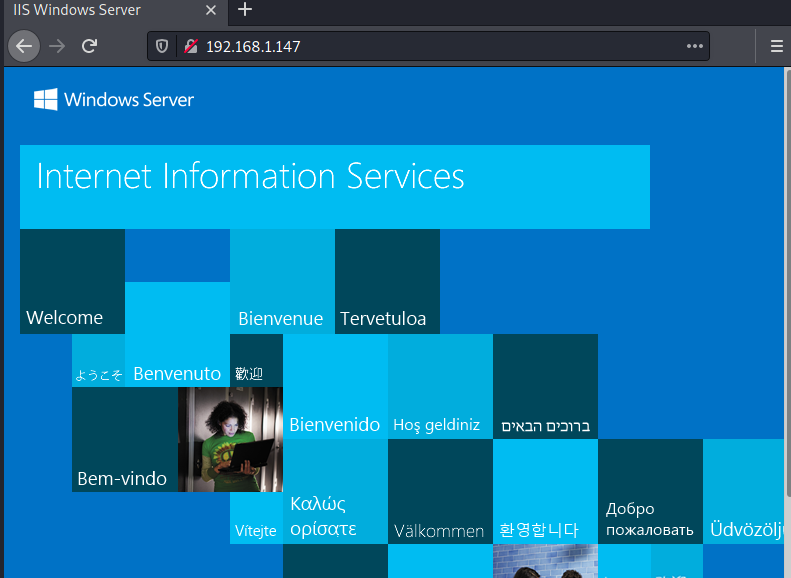
Task: Close the IIS Windows Server tab
Action: pyautogui.click(x=211, y=10)
